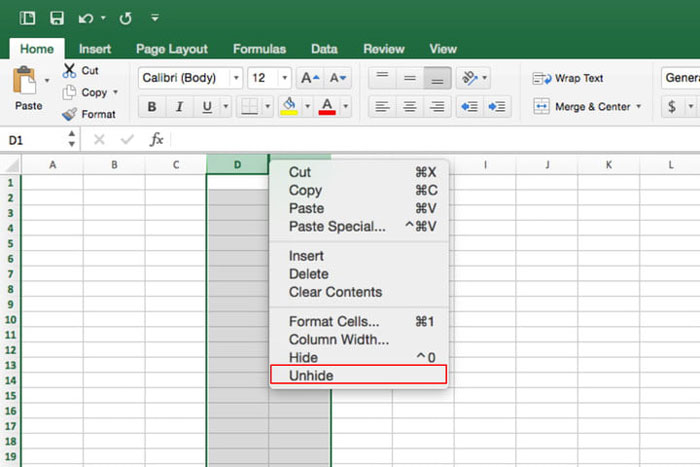Click the Name Box stepper arrows
This screenshot has width=700, height=467.
coord(71,139)
